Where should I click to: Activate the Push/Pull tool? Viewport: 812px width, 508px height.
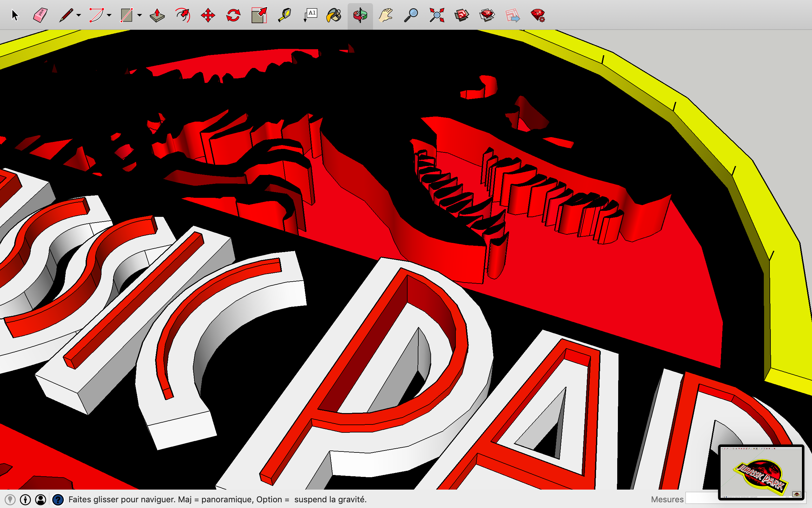157,15
